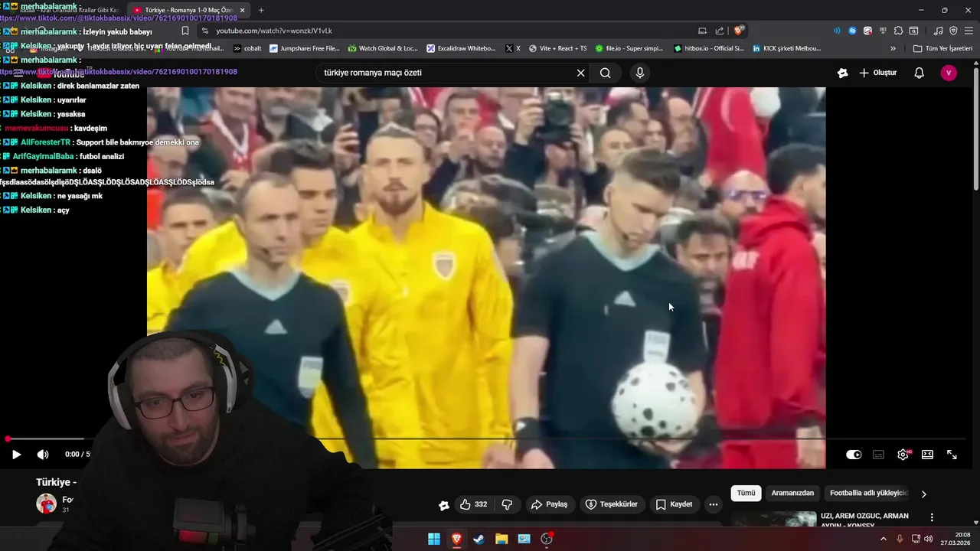The width and height of the screenshot is (980, 551).
Task: Open video player settings gear
Action: (903, 455)
